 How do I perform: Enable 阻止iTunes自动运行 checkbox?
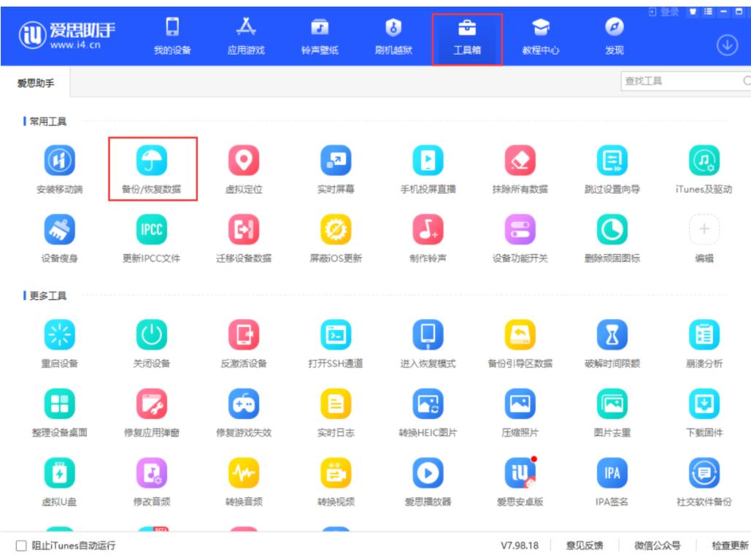(x=20, y=545)
